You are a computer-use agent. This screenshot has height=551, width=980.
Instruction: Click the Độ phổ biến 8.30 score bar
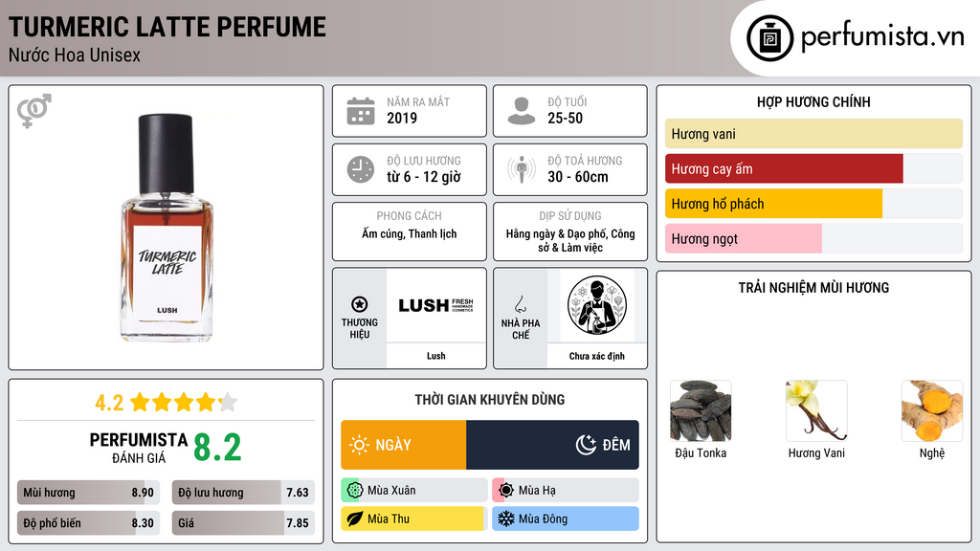88,523
